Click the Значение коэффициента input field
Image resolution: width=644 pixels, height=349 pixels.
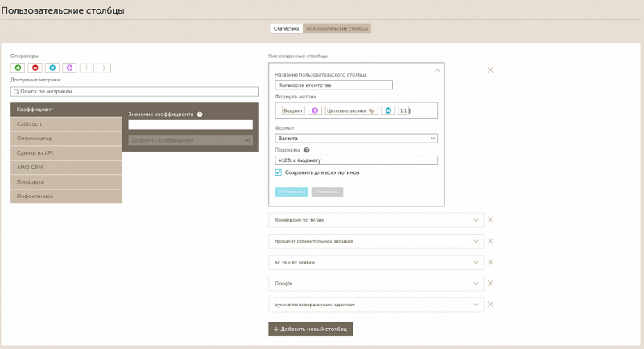click(190, 125)
